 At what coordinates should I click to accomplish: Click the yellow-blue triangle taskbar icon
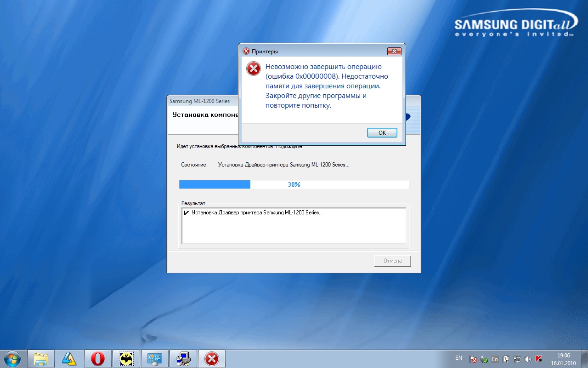pyautogui.click(x=69, y=358)
